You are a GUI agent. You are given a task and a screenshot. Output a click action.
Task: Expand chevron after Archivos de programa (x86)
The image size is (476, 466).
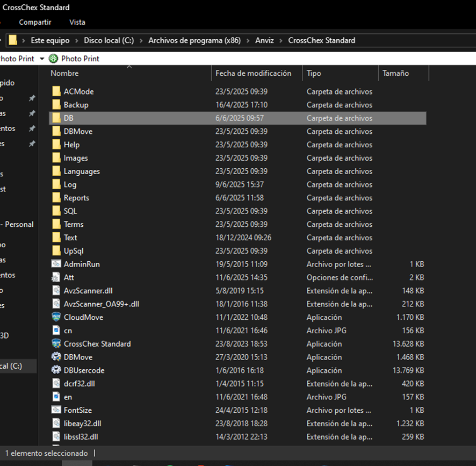point(248,40)
